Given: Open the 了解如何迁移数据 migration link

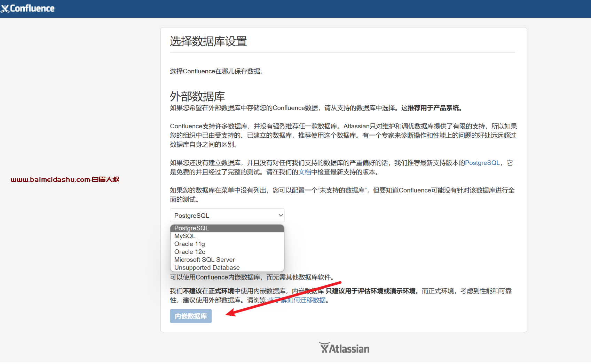Looking at the screenshot, I should coord(297,300).
